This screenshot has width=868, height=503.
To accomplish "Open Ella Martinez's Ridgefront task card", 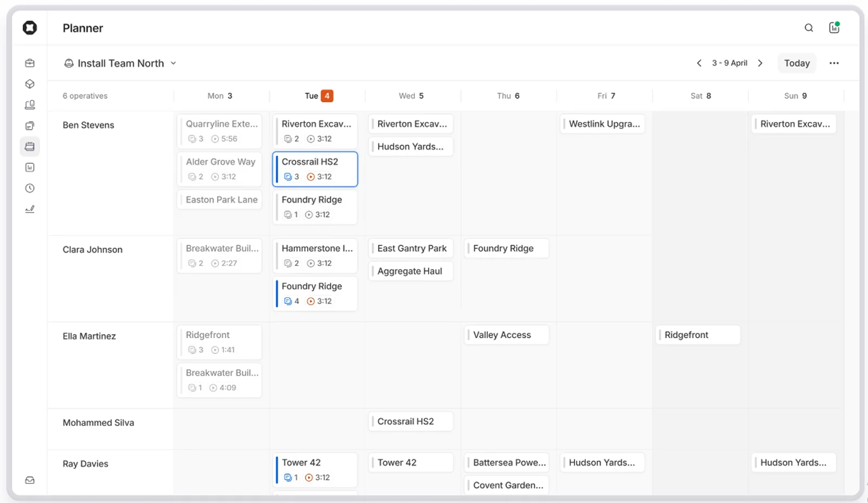I will [x=219, y=342].
